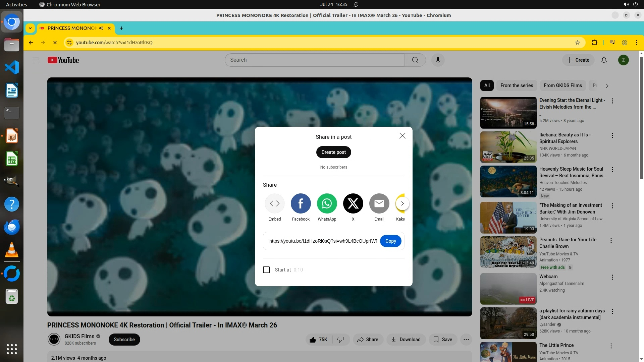Share the video on X
The image size is (644, 362).
tap(353, 203)
